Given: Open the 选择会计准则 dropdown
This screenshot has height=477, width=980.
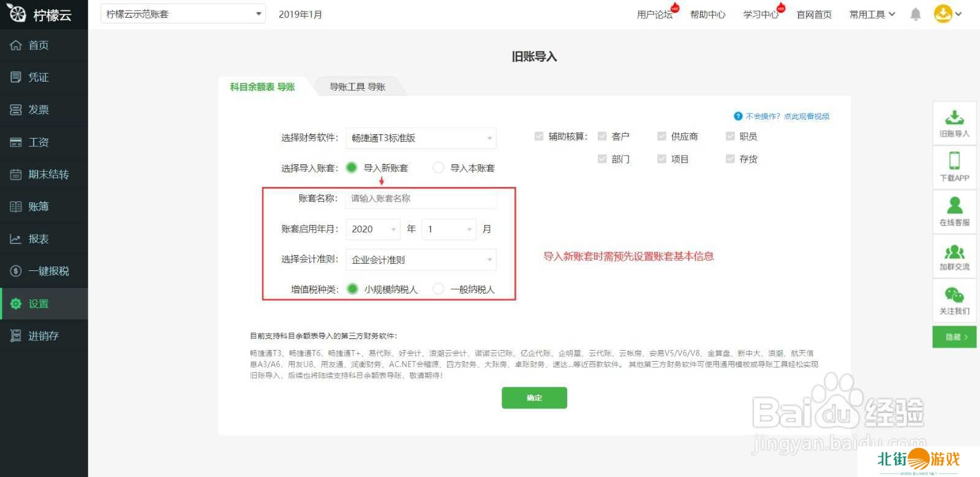Looking at the screenshot, I should point(421,259).
